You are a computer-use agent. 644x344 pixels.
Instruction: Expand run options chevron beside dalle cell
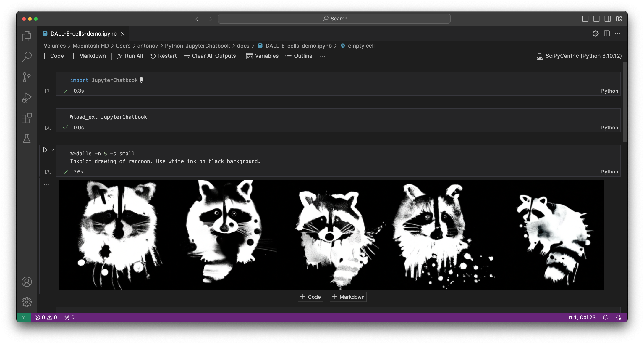(52, 150)
